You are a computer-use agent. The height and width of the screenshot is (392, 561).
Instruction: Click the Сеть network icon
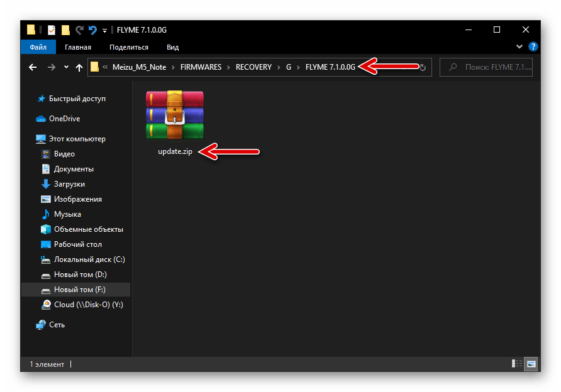41,324
